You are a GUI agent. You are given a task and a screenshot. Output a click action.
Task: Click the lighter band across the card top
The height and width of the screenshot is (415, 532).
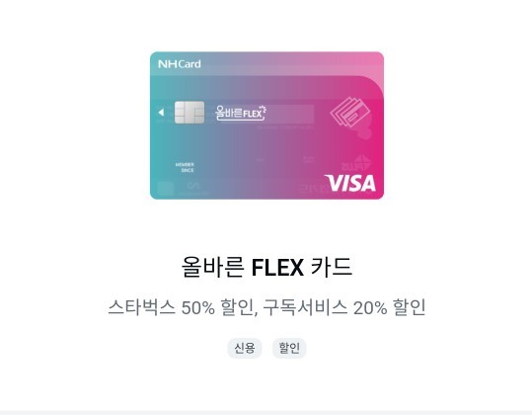tap(267, 63)
